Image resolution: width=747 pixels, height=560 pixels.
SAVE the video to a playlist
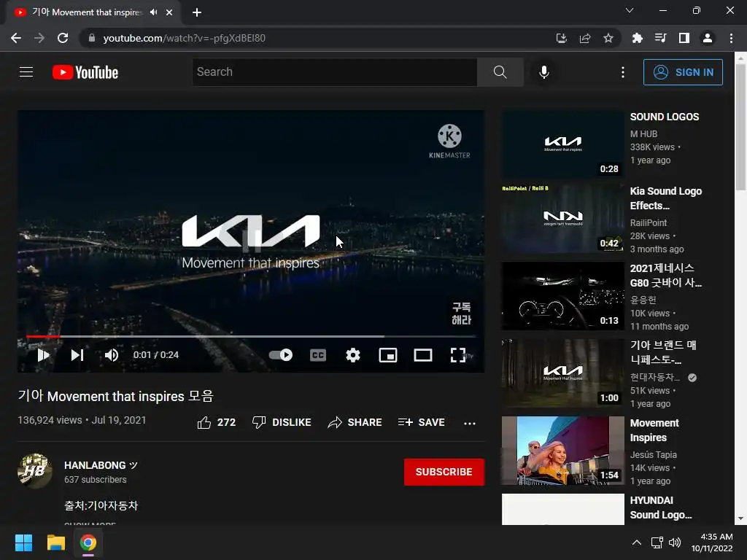(422, 422)
